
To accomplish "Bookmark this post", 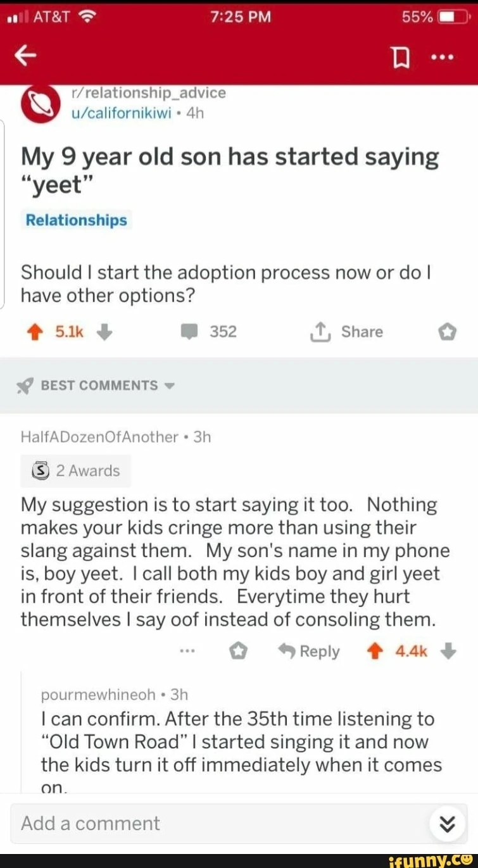I will (x=399, y=58).
